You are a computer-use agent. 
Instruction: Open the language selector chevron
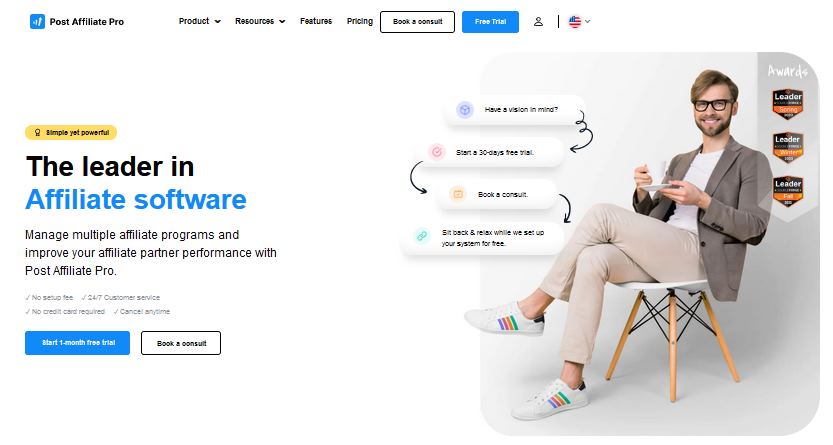588,22
